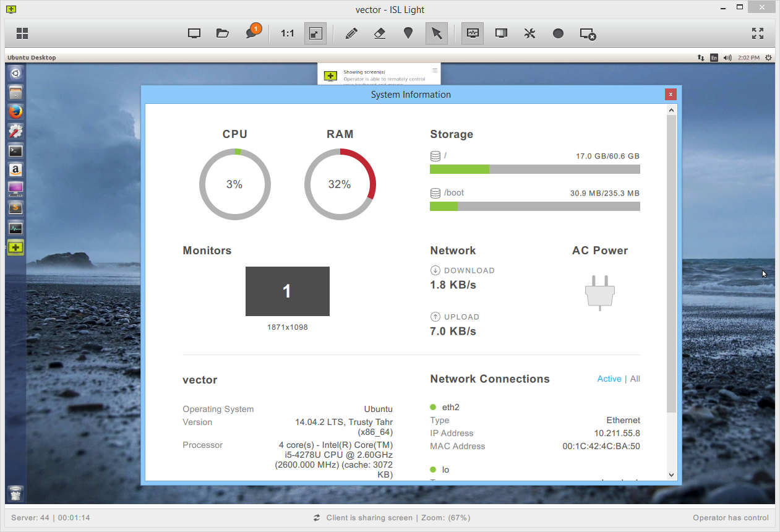Click the AC Power plug icon
This screenshot has width=780, height=532.
point(600,293)
